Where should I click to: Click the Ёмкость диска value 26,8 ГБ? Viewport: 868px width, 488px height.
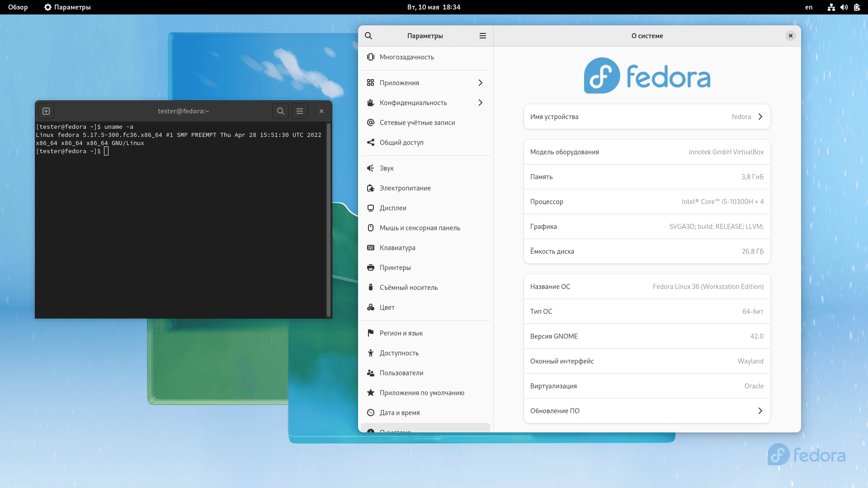(x=752, y=251)
